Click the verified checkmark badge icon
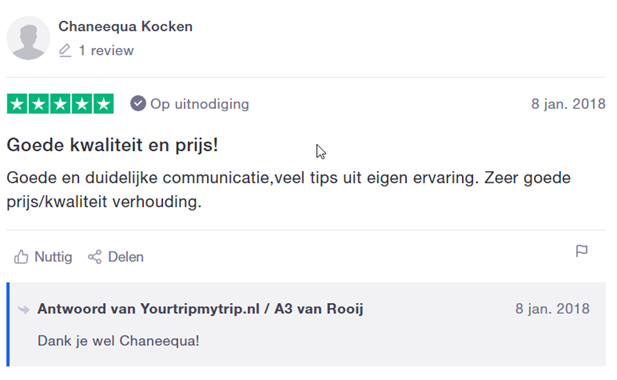 tap(138, 103)
